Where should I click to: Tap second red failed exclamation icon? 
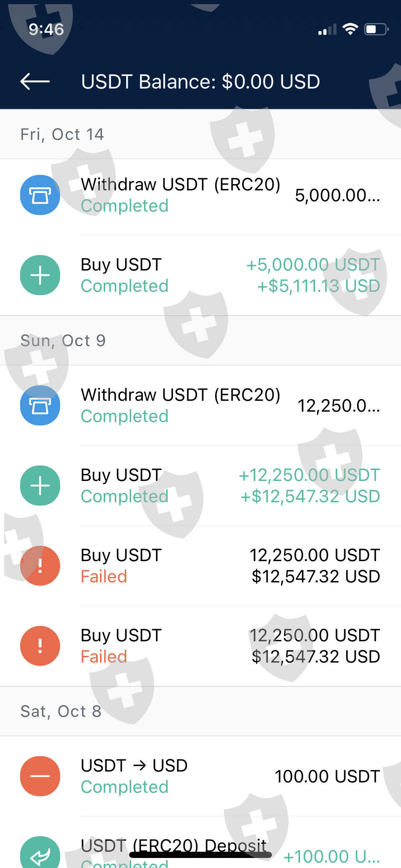(x=40, y=646)
